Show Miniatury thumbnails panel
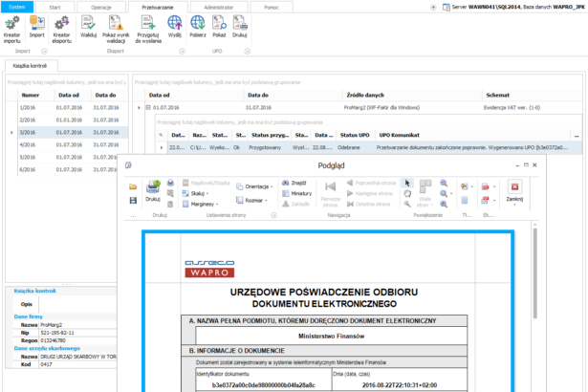Image resolution: width=588 pixels, height=392 pixels. point(296,193)
